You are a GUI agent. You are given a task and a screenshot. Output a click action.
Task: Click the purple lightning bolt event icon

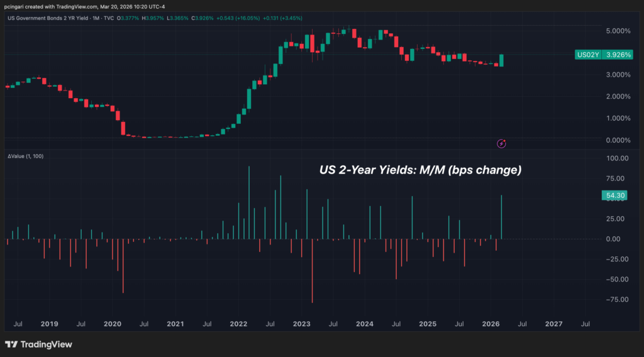(x=501, y=144)
